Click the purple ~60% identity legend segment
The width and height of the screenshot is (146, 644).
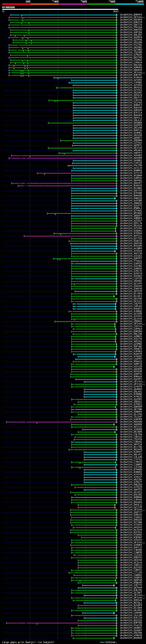73,4
